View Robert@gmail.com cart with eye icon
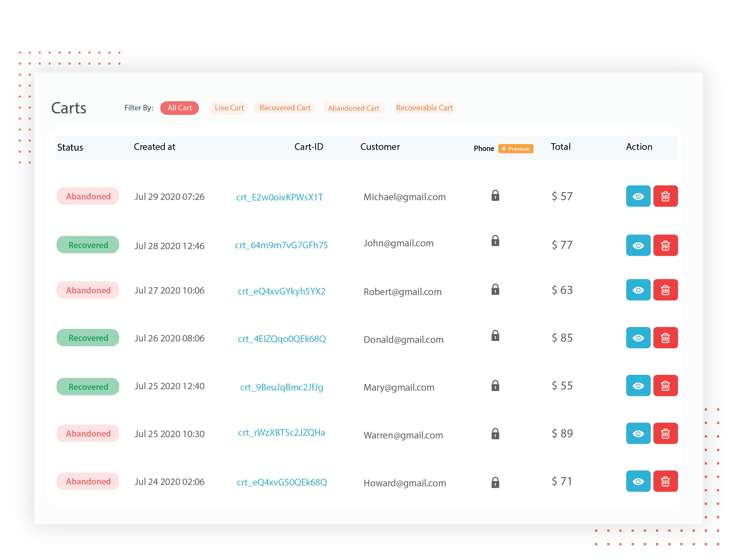Viewport: 735px width, 560px height. (x=638, y=290)
